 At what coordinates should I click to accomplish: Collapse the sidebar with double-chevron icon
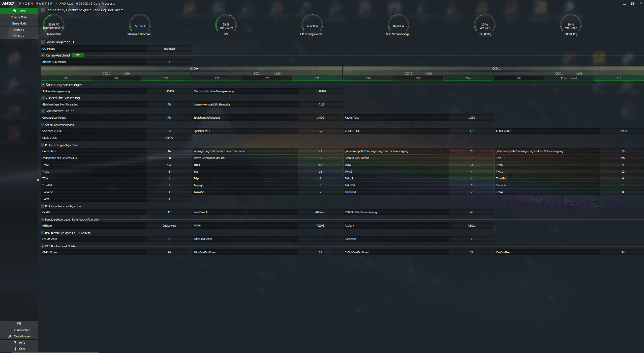click(x=38, y=180)
